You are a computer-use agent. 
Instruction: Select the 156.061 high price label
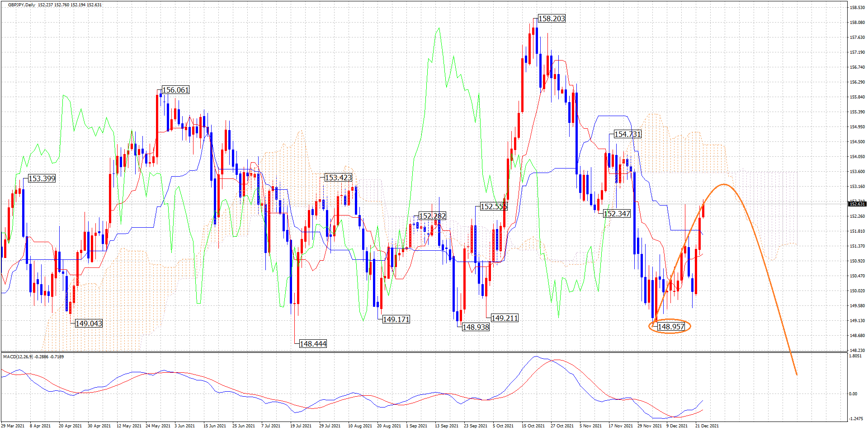point(175,90)
